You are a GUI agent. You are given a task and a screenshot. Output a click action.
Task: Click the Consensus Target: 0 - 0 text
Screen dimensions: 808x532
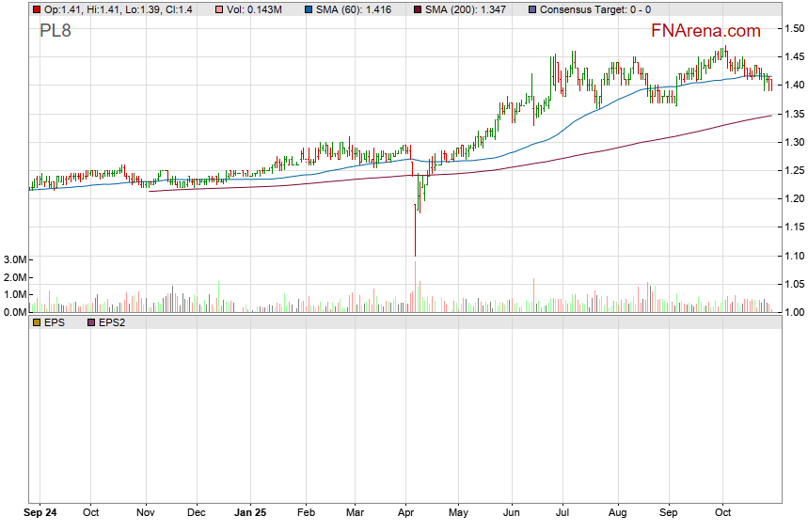point(594,9)
